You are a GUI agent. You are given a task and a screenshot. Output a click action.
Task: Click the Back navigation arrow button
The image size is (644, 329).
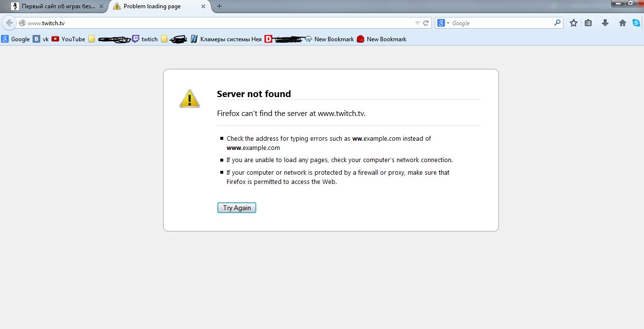[9, 23]
